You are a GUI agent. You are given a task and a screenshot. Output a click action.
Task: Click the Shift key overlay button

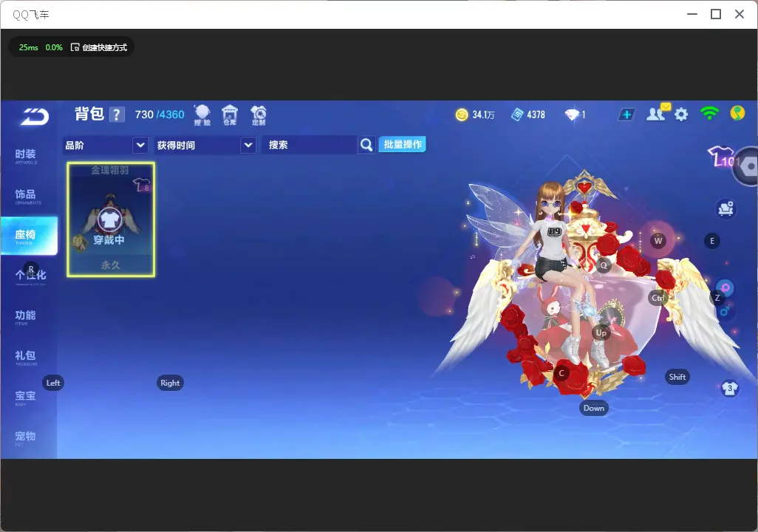point(677,377)
